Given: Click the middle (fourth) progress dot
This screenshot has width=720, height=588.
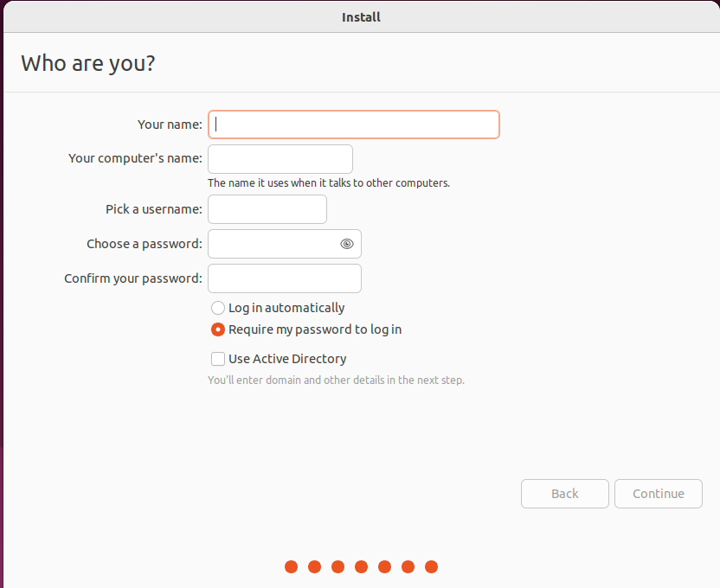Looking at the screenshot, I should point(362,567).
